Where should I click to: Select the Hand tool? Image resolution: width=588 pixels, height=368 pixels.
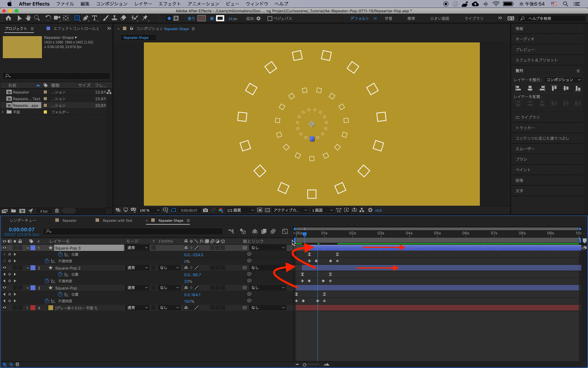click(28, 18)
